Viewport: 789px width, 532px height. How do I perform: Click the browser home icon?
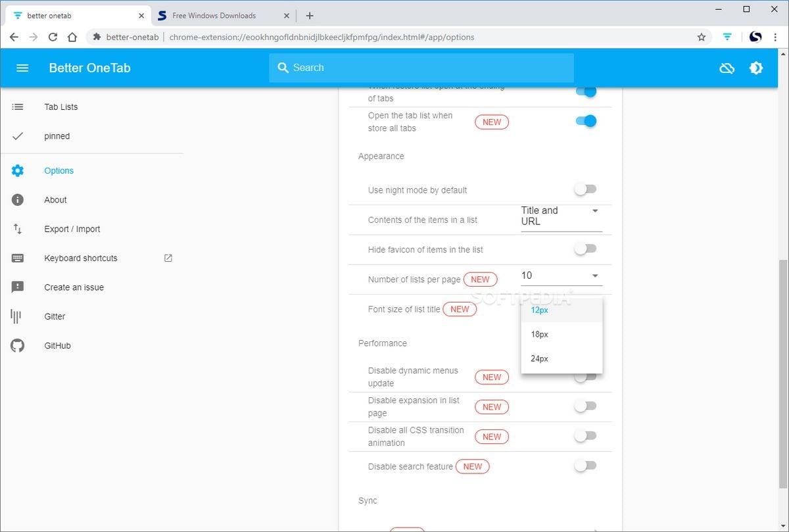coord(72,37)
